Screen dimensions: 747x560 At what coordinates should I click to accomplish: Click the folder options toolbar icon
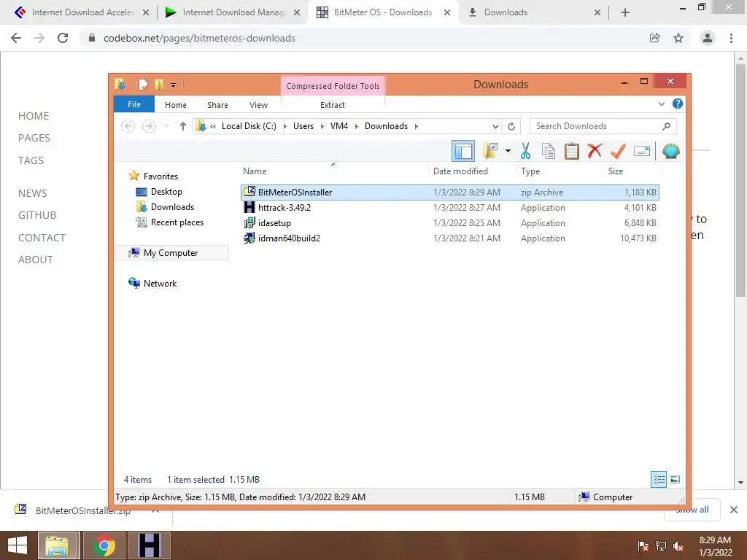(490, 152)
